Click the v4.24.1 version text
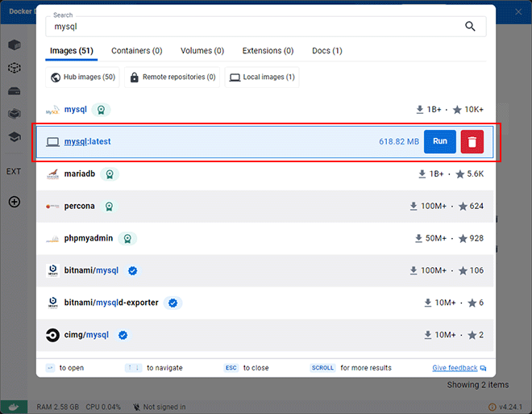The image size is (532, 414). click(x=510, y=407)
